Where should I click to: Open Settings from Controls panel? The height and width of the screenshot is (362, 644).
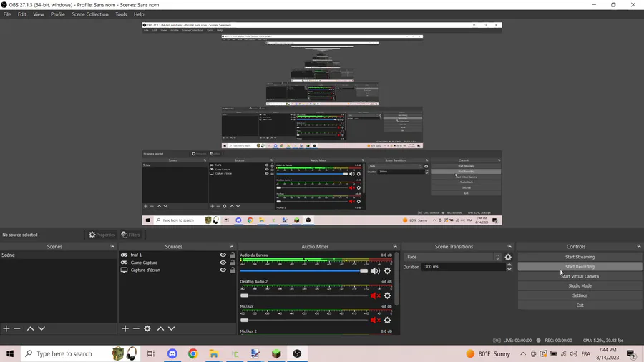(x=580, y=295)
